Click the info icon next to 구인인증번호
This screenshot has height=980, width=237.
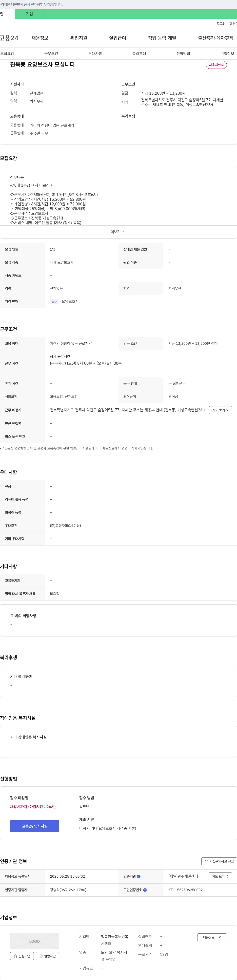pos(145,890)
